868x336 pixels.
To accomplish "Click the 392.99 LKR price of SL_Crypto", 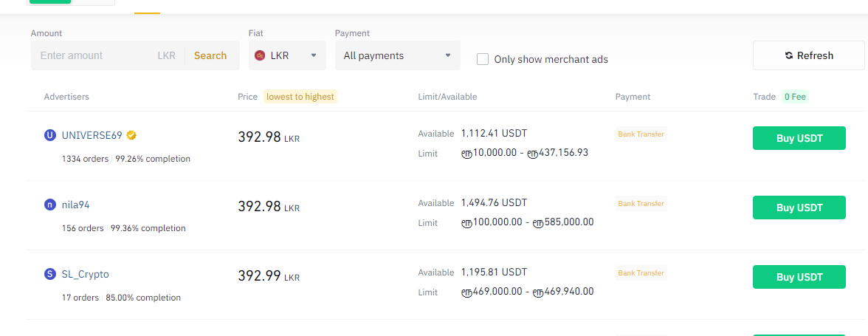I will click(x=269, y=275).
